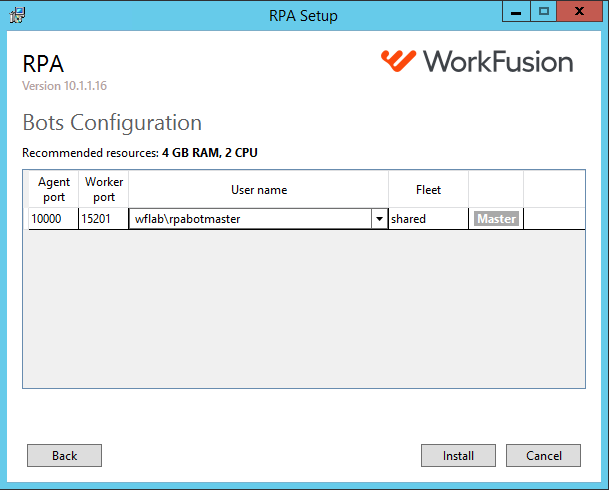Maximize the RPA Setup window

pos(544,12)
